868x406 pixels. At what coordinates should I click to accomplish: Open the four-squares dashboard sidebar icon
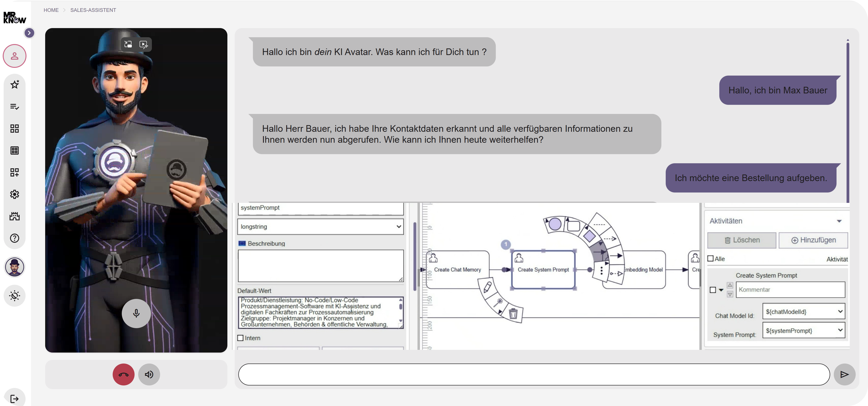click(15, 128)
